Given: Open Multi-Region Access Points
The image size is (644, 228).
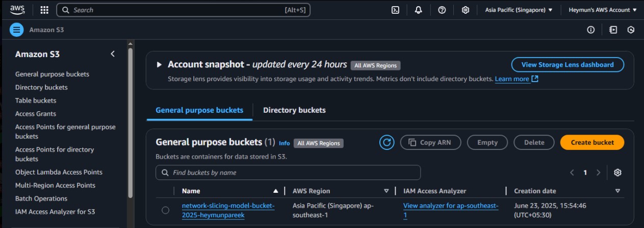Looking at the screenshot, I should tap(55, 185).
